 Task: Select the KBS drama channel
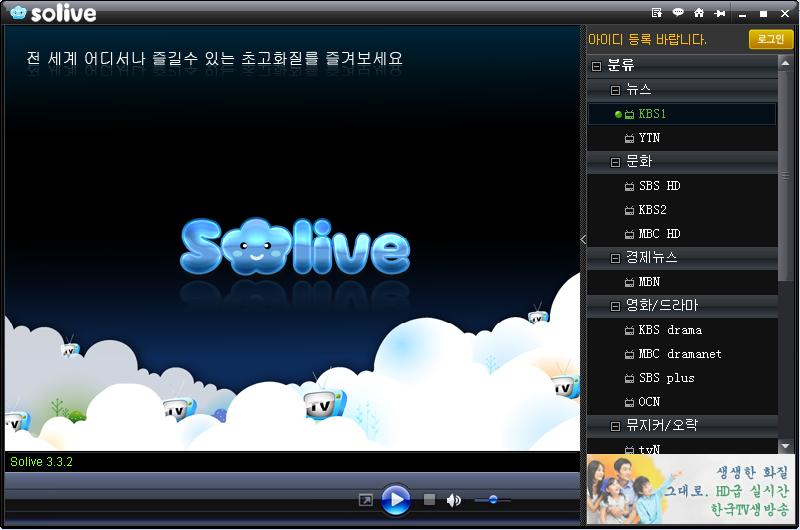[682, 330]
